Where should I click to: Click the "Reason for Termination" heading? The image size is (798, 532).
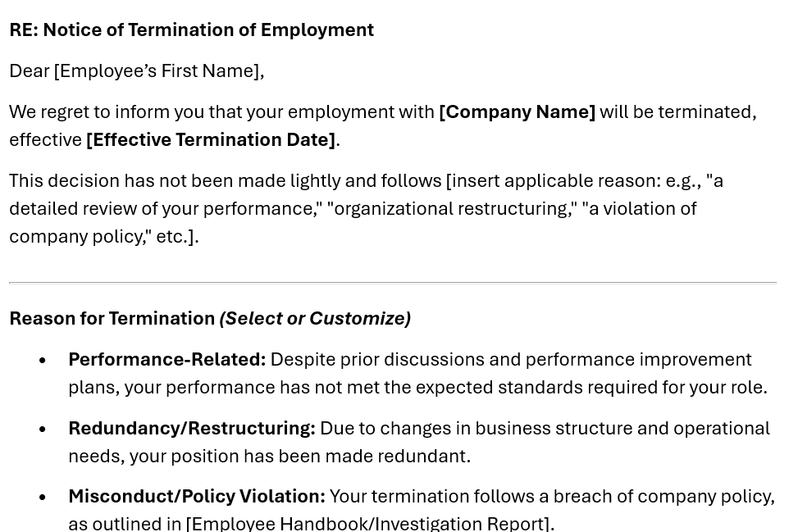click(x=112, y=319)
